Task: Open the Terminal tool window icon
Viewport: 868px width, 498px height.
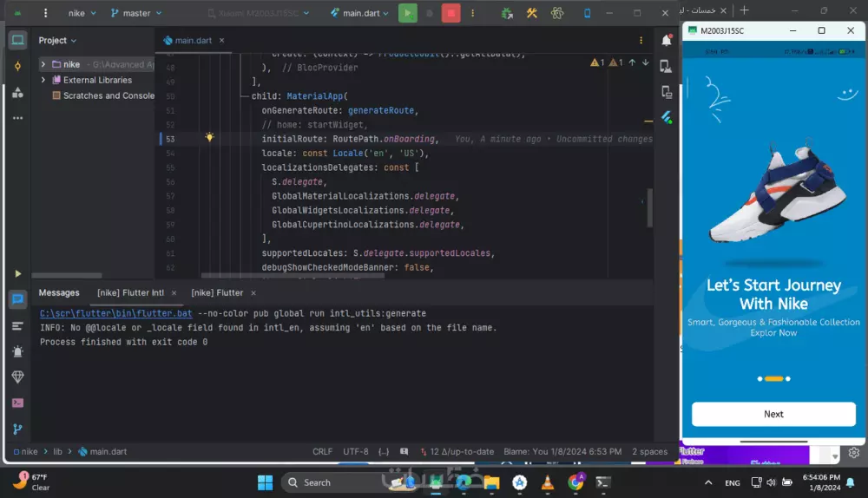Action: pos(17,403)
